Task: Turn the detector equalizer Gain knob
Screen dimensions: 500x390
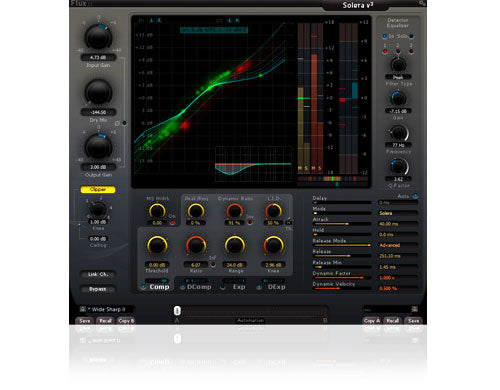Action: [398, 99]
